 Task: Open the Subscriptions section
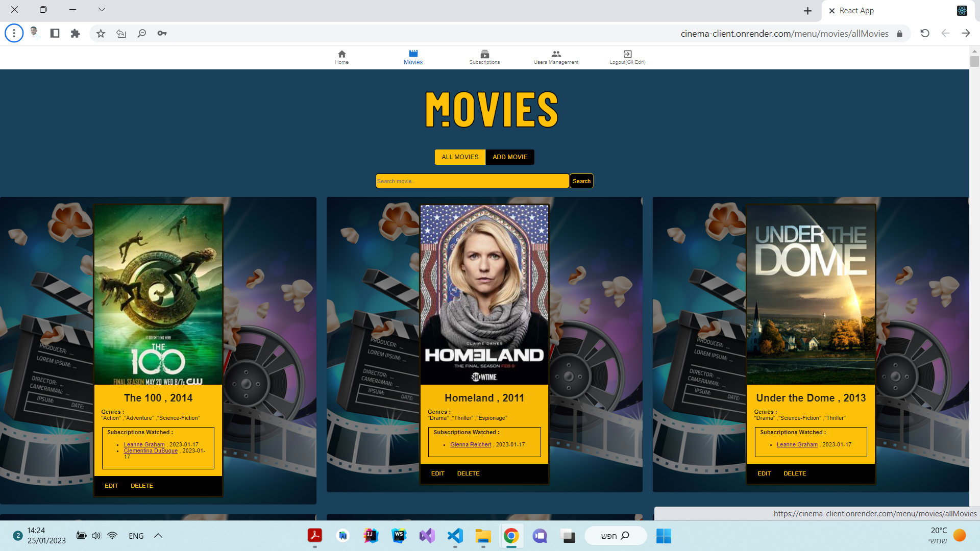(x=484, y=56)
